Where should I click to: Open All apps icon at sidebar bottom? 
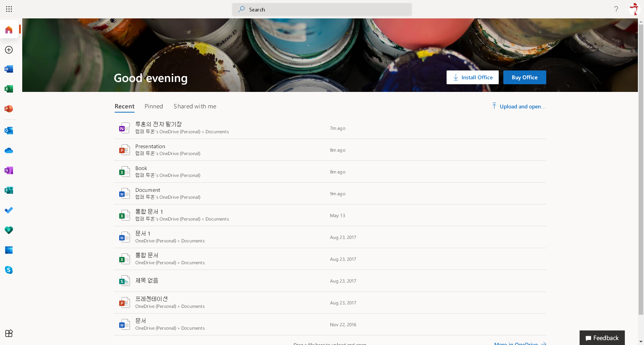(x=9, y=333)
